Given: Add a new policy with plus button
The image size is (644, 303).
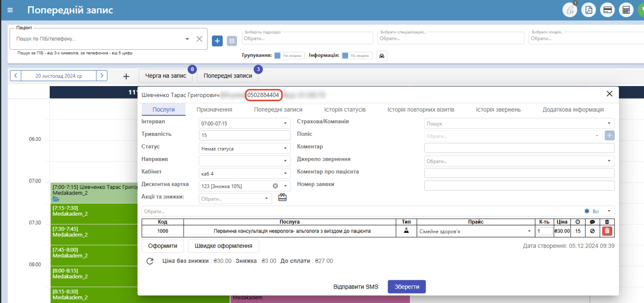Looking at the screenshot, I should click(x=609, y=136).
